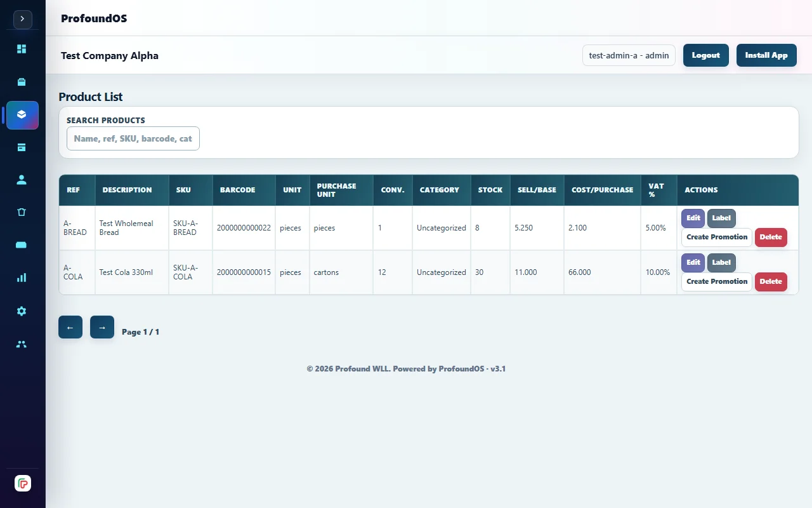Viewport: 812px width, 508px height.
Task: Open the people group icon in sidebar
Action: 22,344
